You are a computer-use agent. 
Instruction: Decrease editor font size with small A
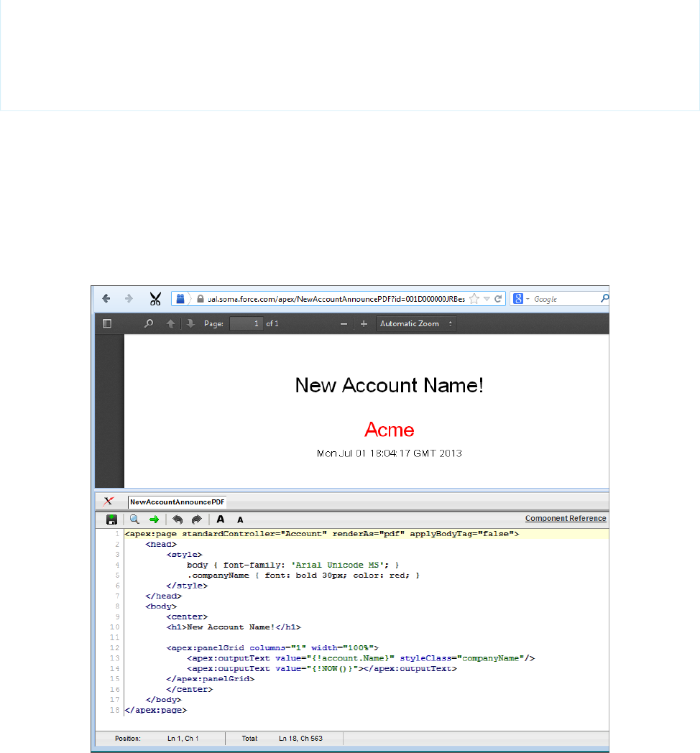pyautogui.click(x=240, y=519)
